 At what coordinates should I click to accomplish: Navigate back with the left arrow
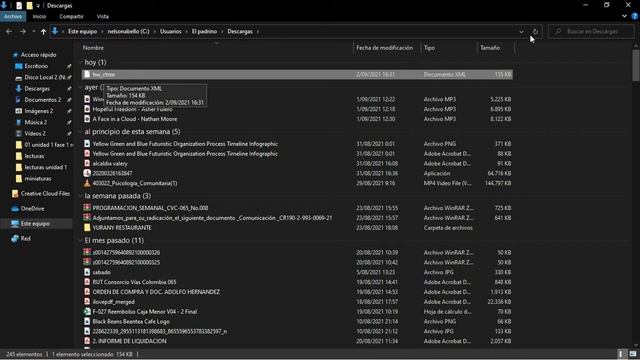click(x=9, y=31)
